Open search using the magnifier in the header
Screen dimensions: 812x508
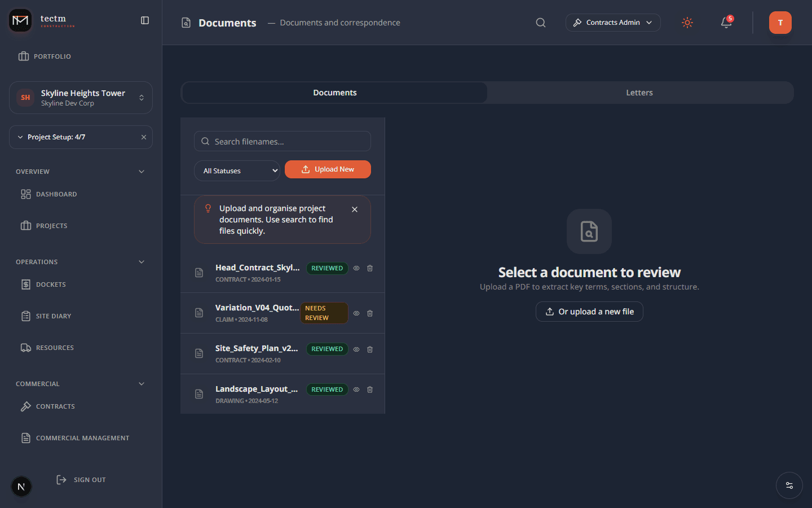coord(540,23)
